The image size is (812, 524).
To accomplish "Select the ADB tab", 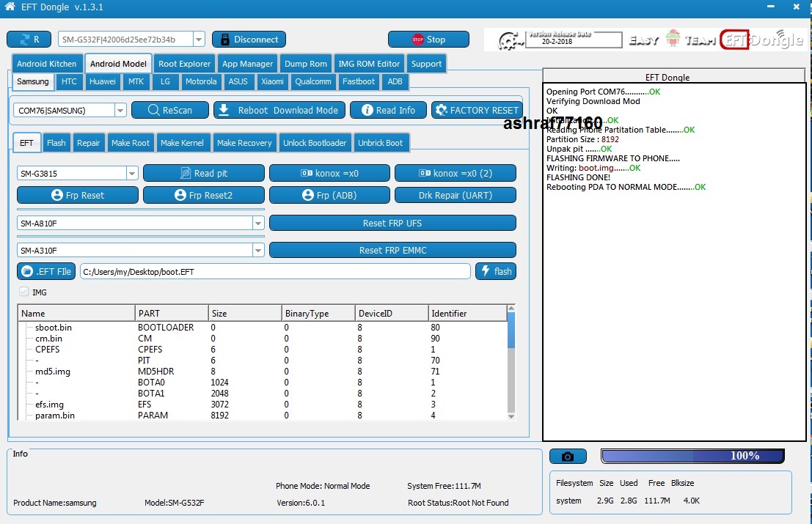I will [x=395, y=82].
